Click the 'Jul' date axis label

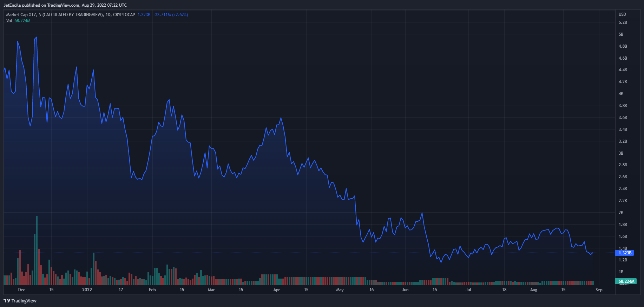point(468,290)
